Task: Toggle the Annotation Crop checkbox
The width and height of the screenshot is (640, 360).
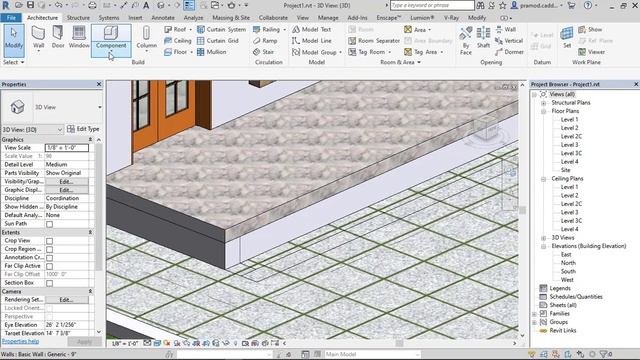Action: tap(49, 258)
